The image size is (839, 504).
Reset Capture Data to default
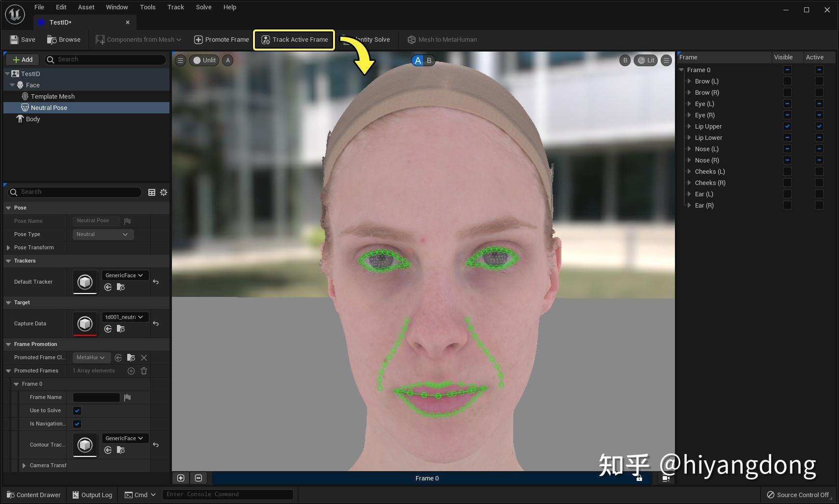click(156, 323)
